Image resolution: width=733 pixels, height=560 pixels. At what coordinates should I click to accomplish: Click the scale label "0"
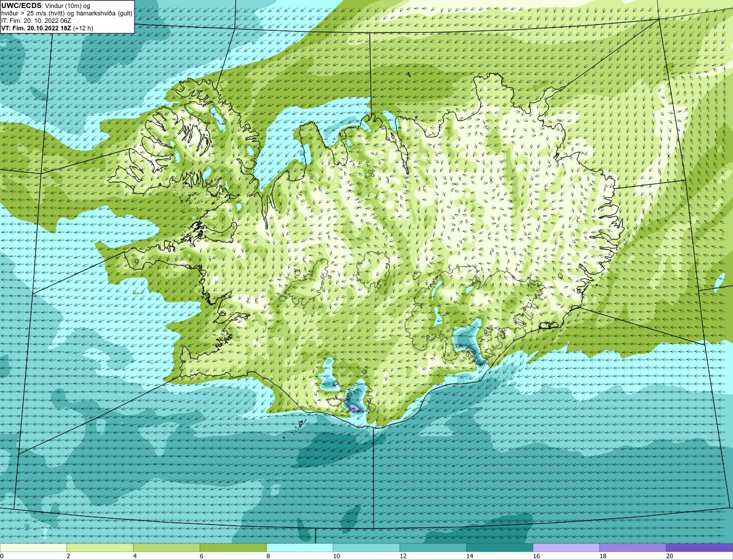click(x=2, y=556)
